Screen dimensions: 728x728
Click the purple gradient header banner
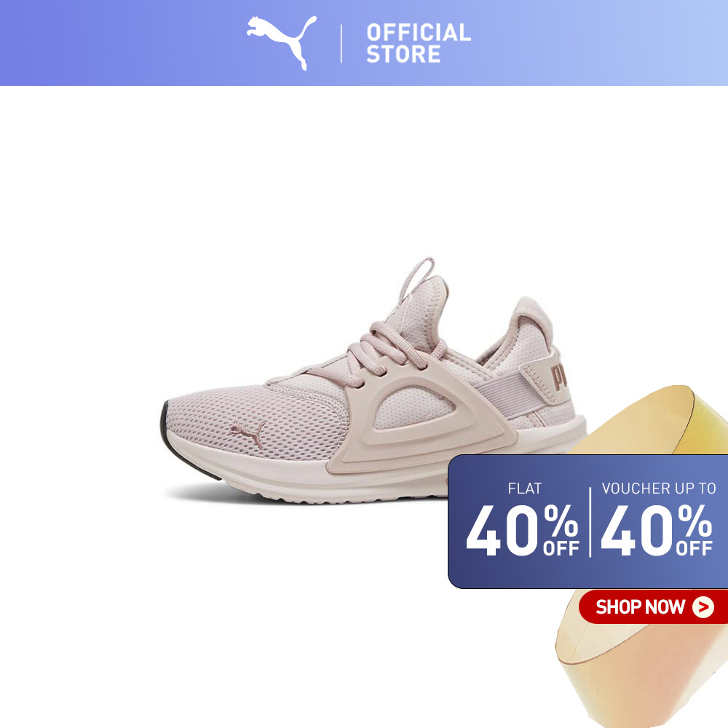point(364,43)
